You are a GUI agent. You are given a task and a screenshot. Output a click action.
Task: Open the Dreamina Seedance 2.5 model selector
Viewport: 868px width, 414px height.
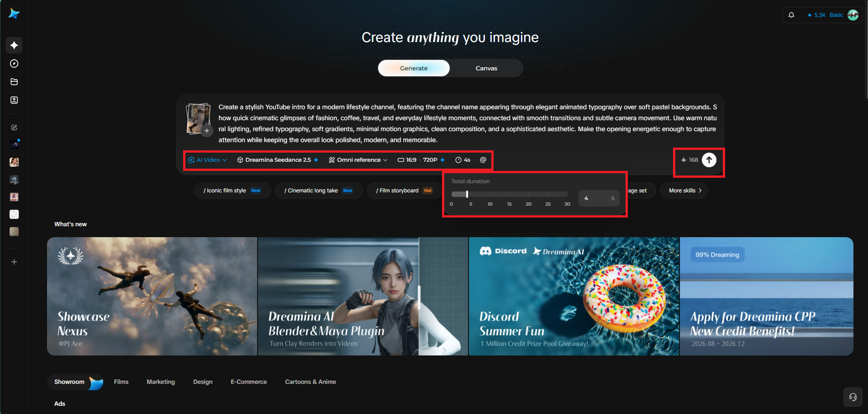tap(278, 160)
